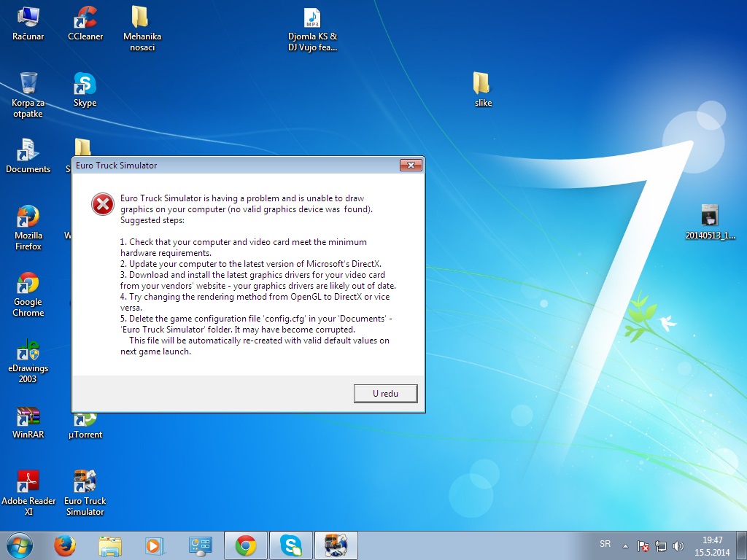
Task: Select the Računar desktop icon
Action: 28,23
